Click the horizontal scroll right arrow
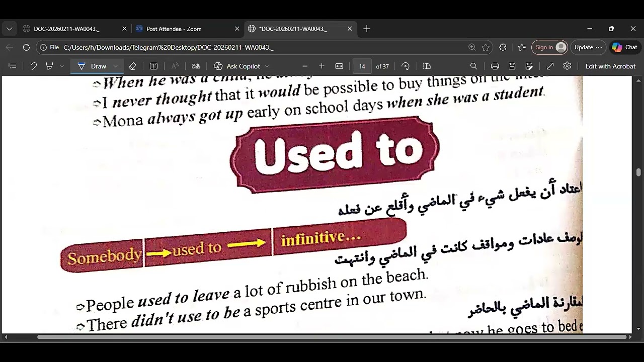This screenshot has height=362, width=644. click(x=630, y=337)
